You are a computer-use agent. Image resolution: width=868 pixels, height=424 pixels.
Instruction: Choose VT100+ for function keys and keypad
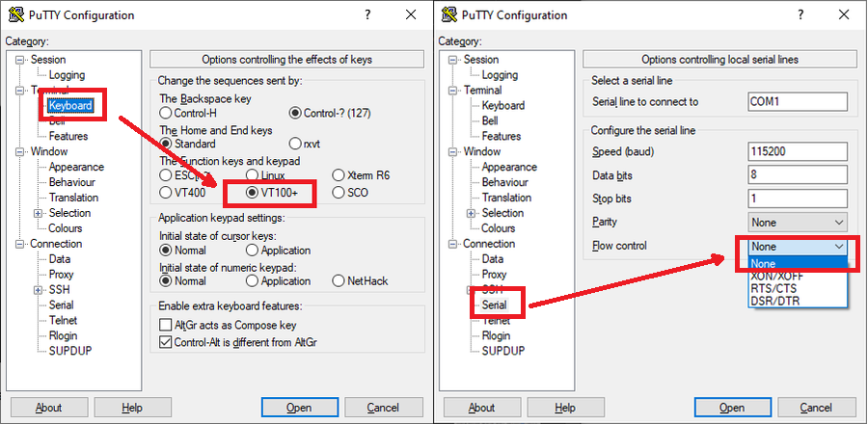[253, 192]
